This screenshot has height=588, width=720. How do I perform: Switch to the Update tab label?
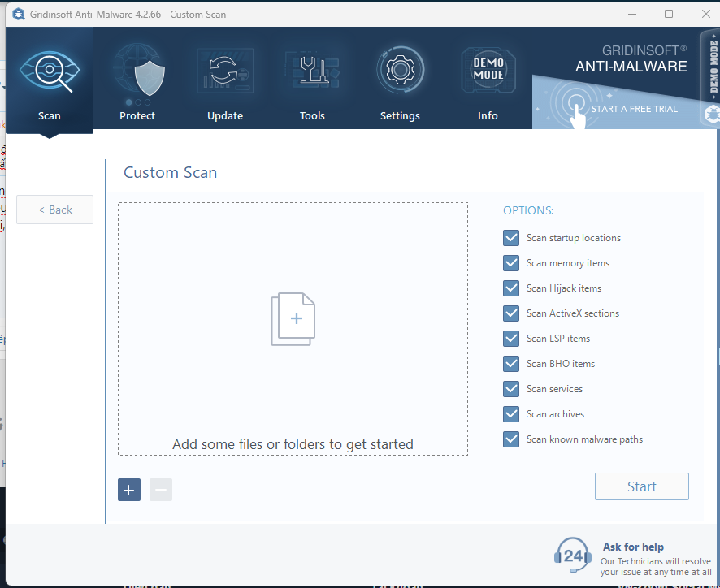pyautogui.click(x=225, y=115)
